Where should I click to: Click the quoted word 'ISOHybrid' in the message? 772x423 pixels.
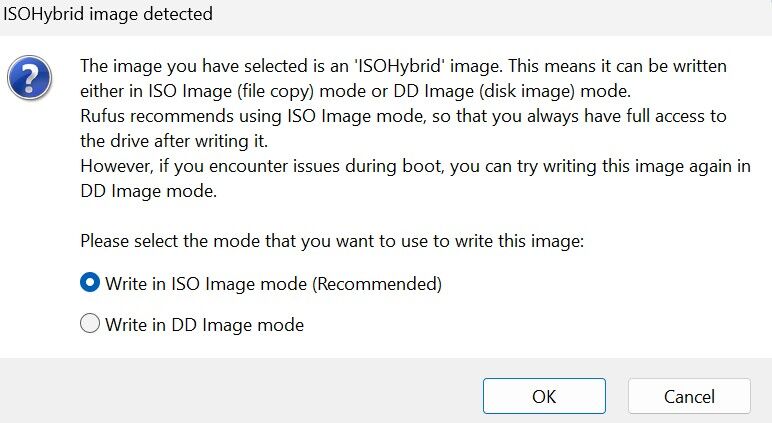point(402,66)
